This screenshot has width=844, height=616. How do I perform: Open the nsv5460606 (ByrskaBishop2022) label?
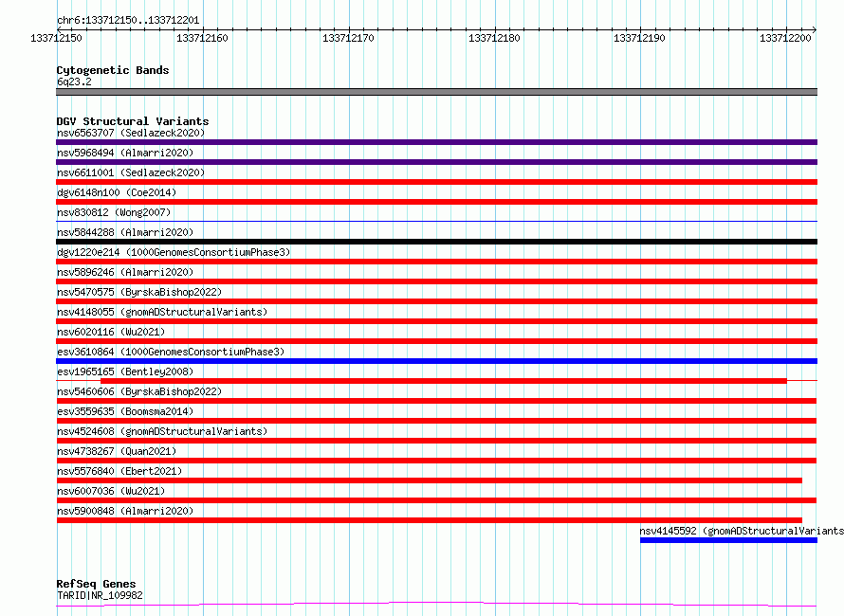click(139, 391)
